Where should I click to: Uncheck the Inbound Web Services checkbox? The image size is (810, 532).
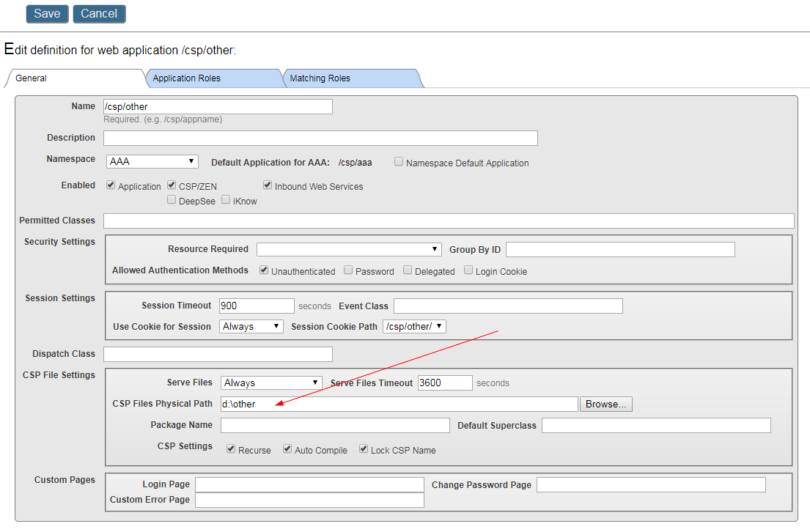268,185
